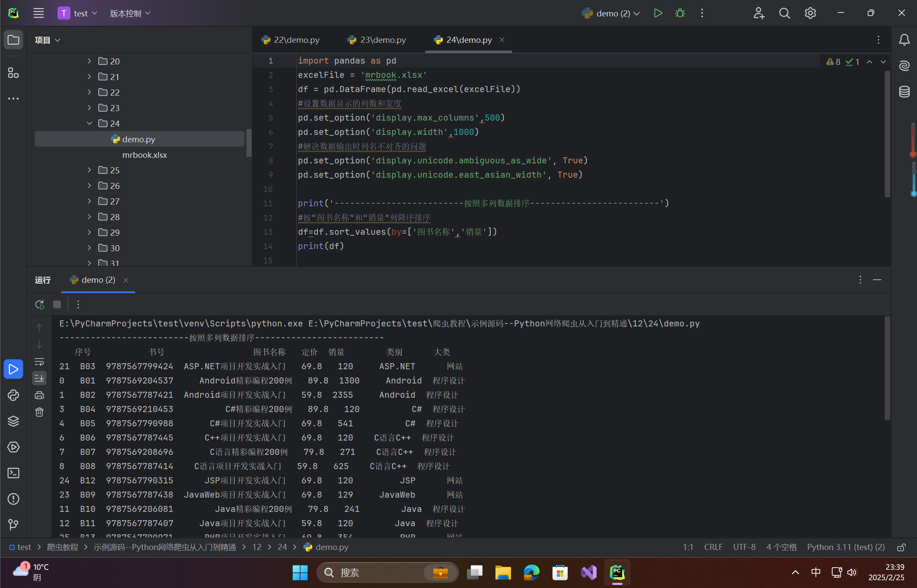Print the console output
Screen dimensions: 917x588
pos(39,395)
